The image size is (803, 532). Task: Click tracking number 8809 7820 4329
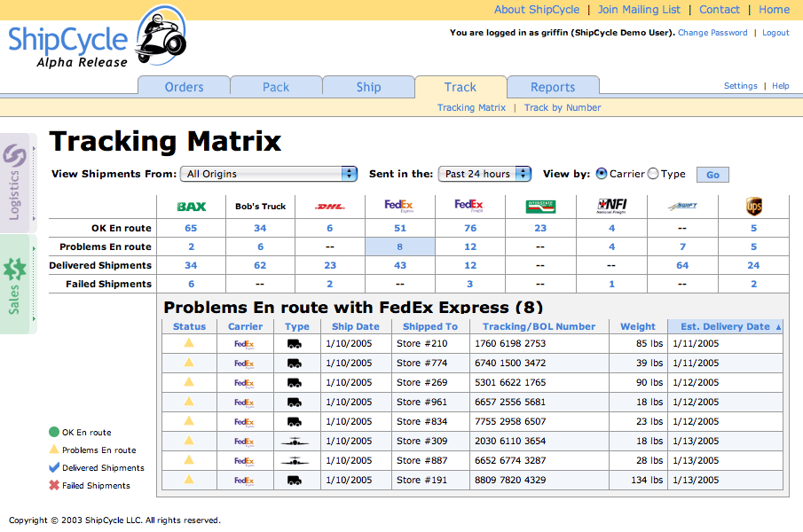(510, 480)
